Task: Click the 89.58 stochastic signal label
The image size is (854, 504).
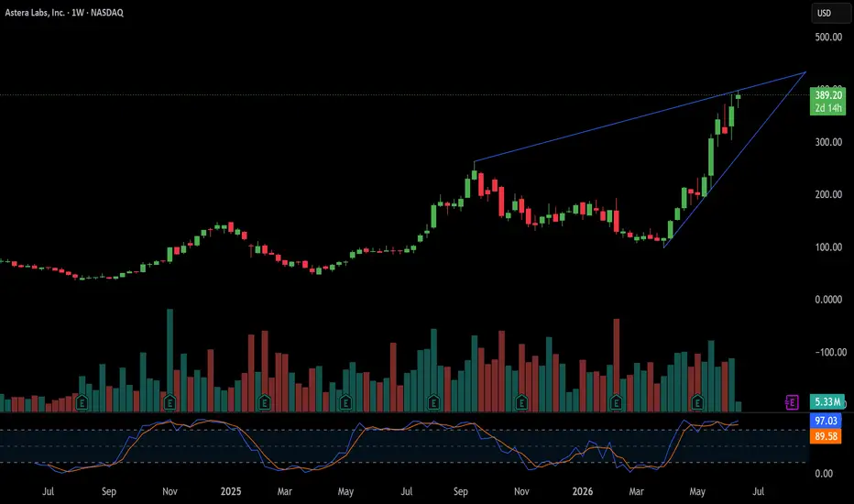Action: [x=826, y=436]
